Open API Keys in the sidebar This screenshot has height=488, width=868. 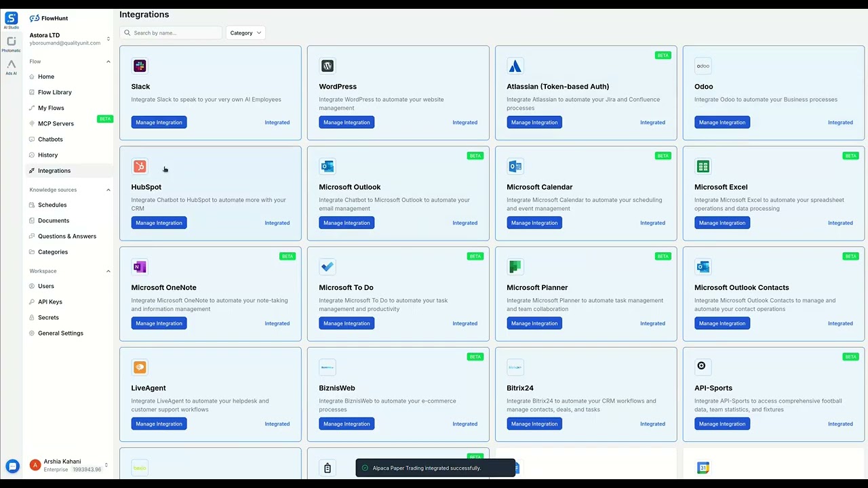(50, 302)
